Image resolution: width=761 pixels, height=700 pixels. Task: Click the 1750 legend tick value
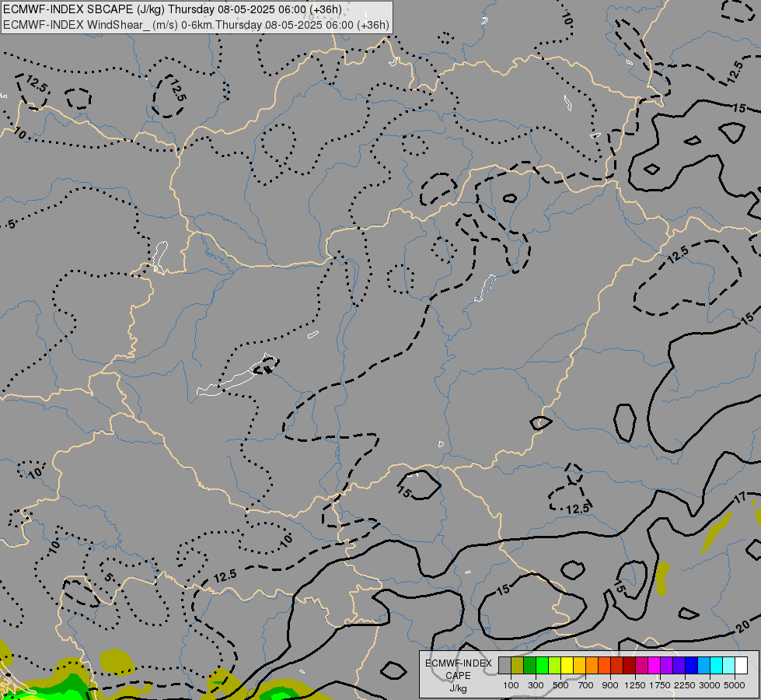(660, 685)
